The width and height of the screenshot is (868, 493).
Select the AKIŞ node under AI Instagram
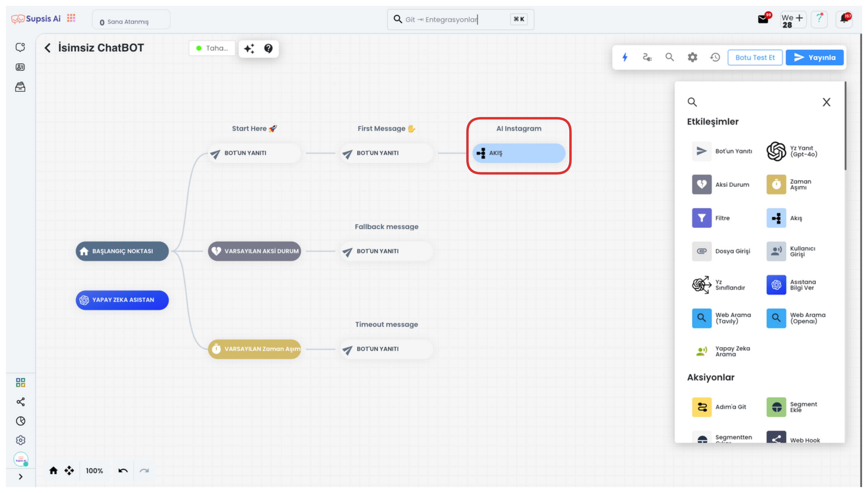(519, 153)
